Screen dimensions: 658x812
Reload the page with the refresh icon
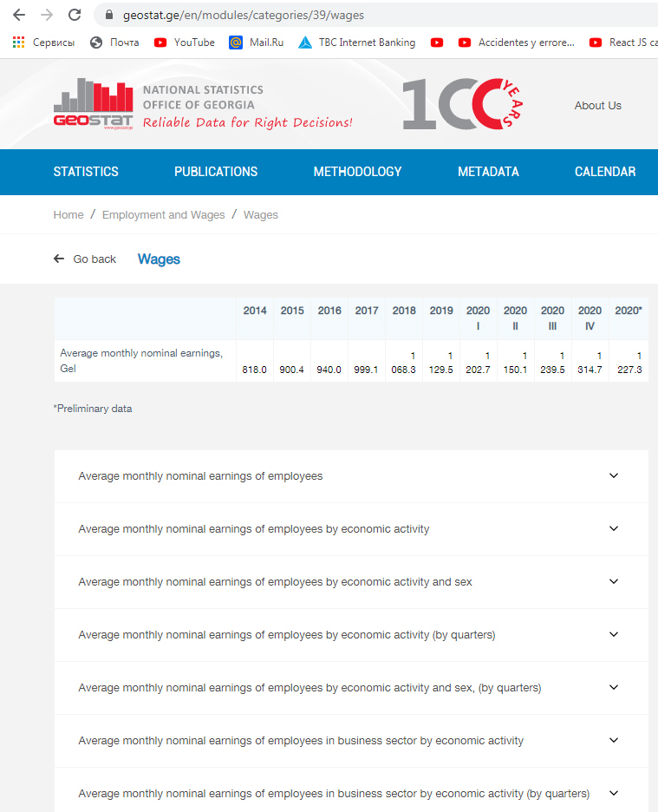[75, 15]
